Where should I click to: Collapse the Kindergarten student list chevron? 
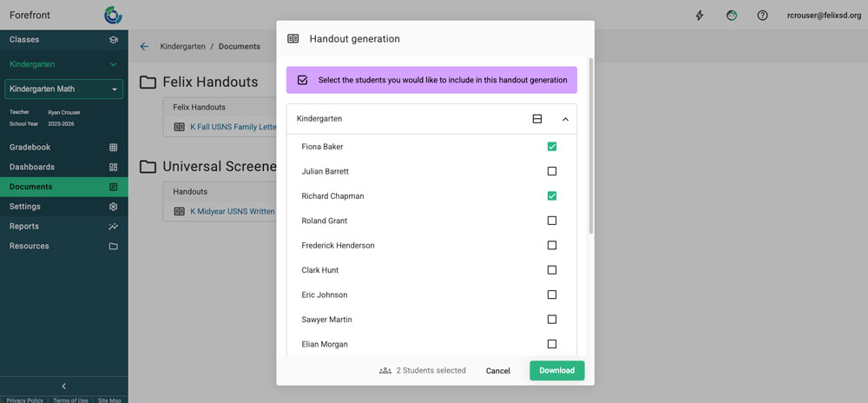pos(565,119)
